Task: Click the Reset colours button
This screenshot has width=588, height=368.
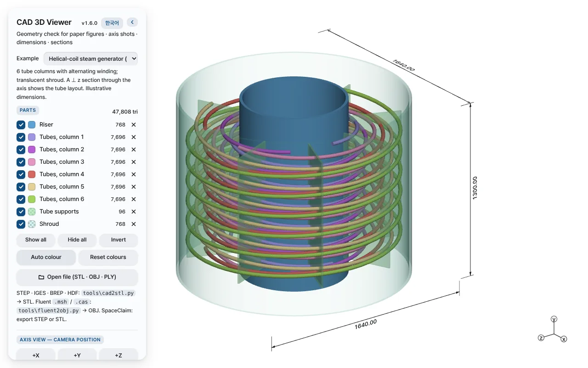Action: (108, 257)
